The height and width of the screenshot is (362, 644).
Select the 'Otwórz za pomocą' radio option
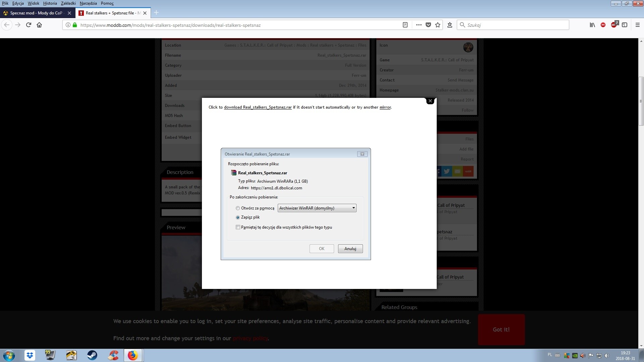coord(238,208)
